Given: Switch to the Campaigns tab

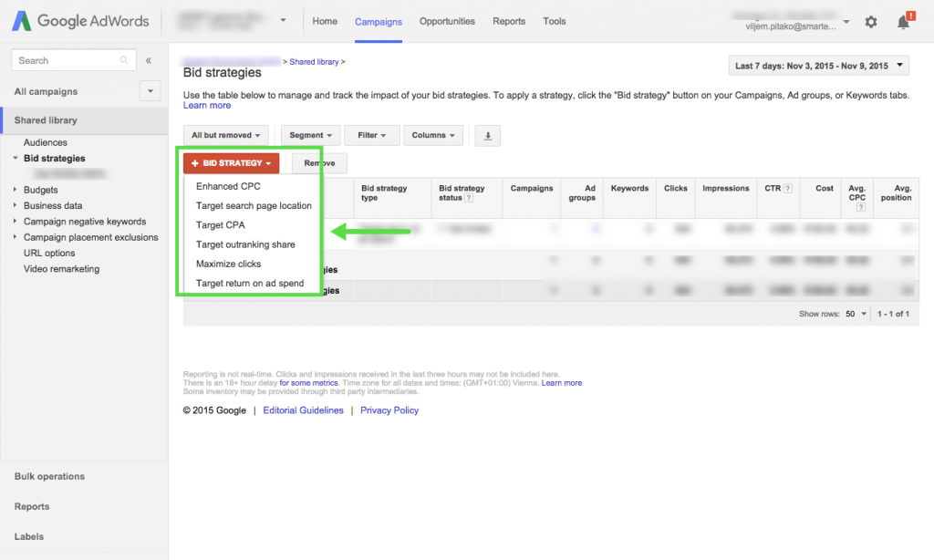Looking at the screenshot, I should pos(379,22).
